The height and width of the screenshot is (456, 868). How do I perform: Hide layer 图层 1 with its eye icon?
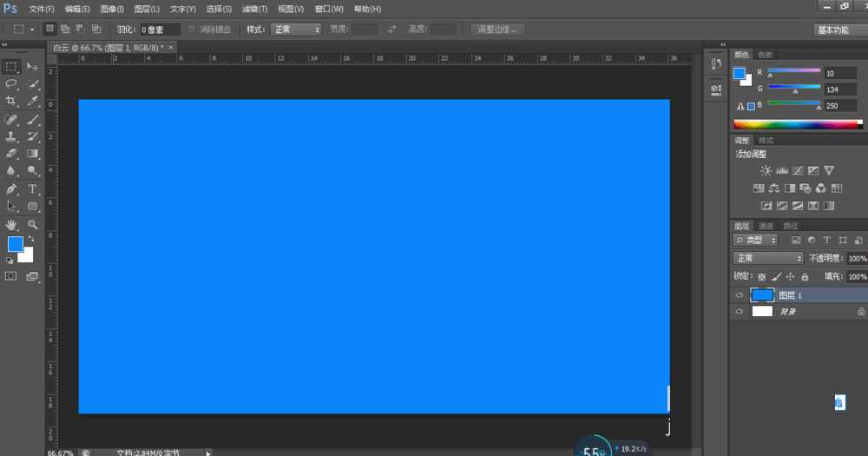point(740,295)
